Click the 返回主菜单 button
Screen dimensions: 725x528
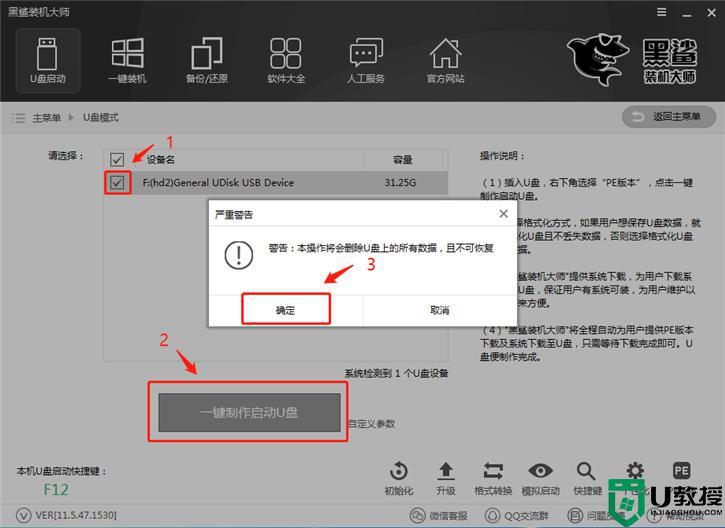[669, 117]
